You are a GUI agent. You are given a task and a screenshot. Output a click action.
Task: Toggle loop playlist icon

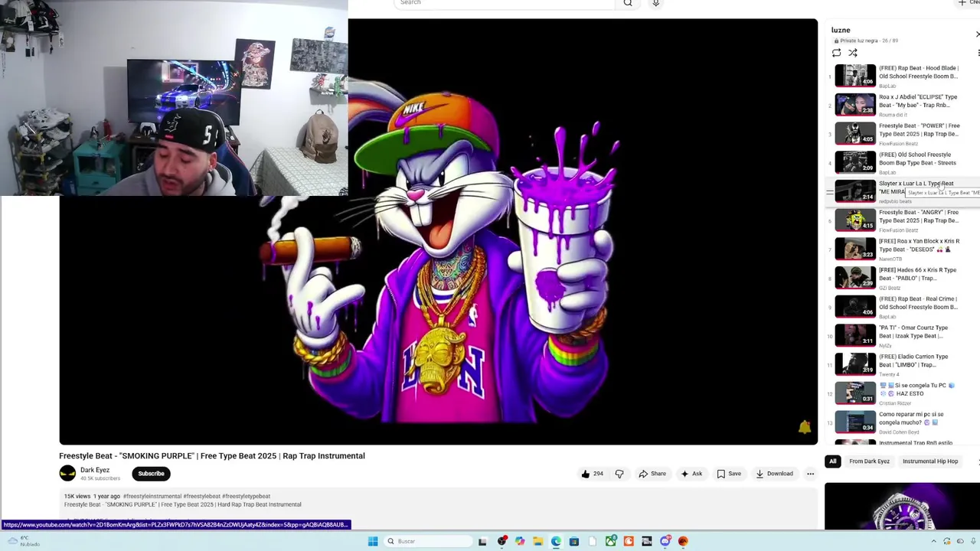836,53
